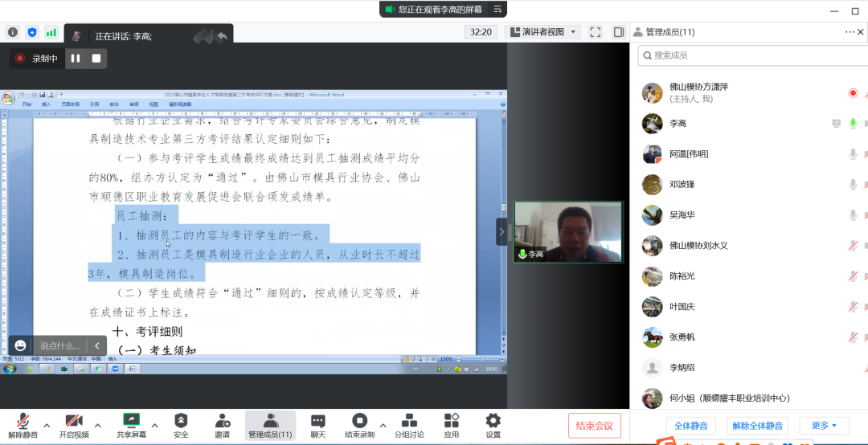The image size is (868, 445).
Task: Select the 管理成员 tab in the bottom toolbar
Action: coord(270,425)
